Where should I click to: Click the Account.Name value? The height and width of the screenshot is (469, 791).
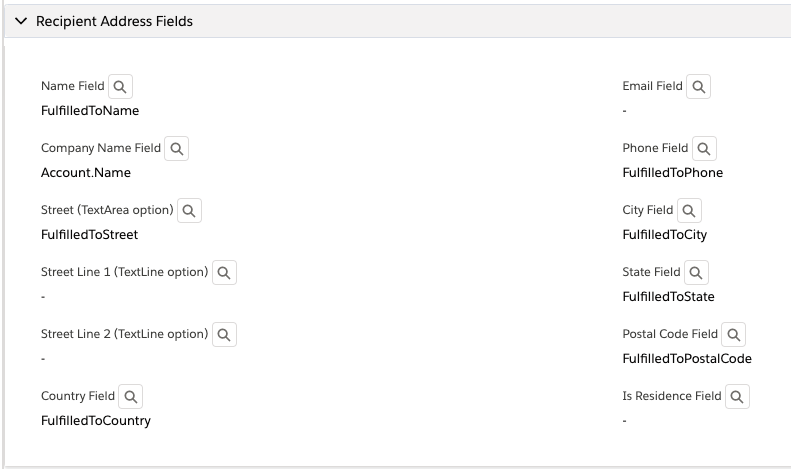86,172
